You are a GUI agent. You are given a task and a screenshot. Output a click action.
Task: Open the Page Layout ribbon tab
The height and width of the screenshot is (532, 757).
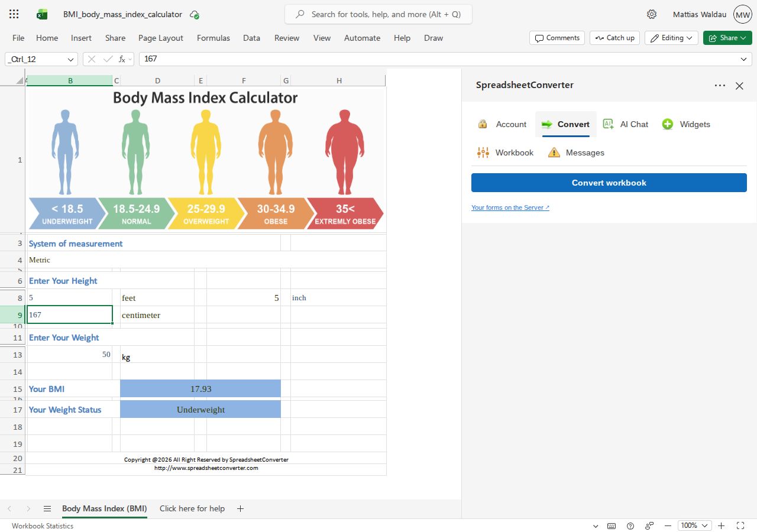tap(161, 38)
